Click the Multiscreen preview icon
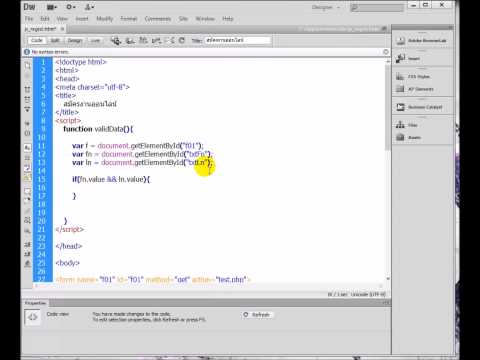This screenshot has width=480, height=360. [x=116, y=41]
